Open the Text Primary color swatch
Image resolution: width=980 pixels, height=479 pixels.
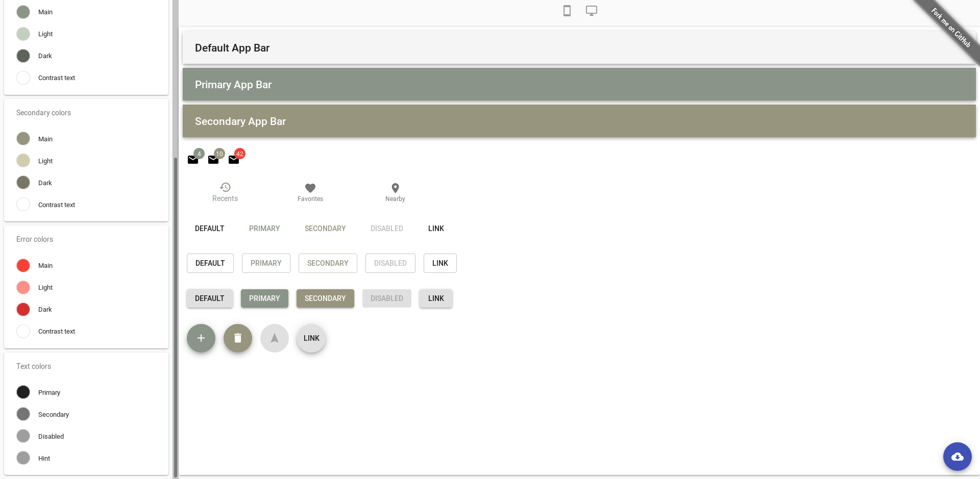click(x=23, y=392)
